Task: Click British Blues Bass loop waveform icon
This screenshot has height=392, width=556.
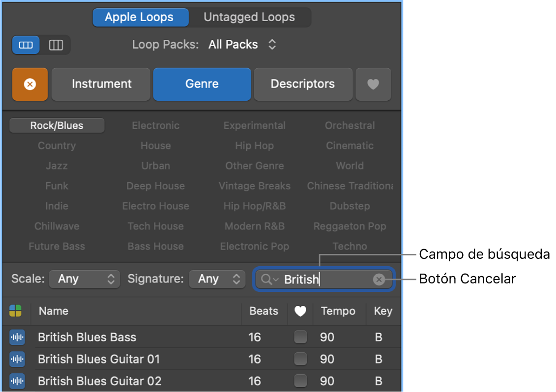Action: (17, 337)
